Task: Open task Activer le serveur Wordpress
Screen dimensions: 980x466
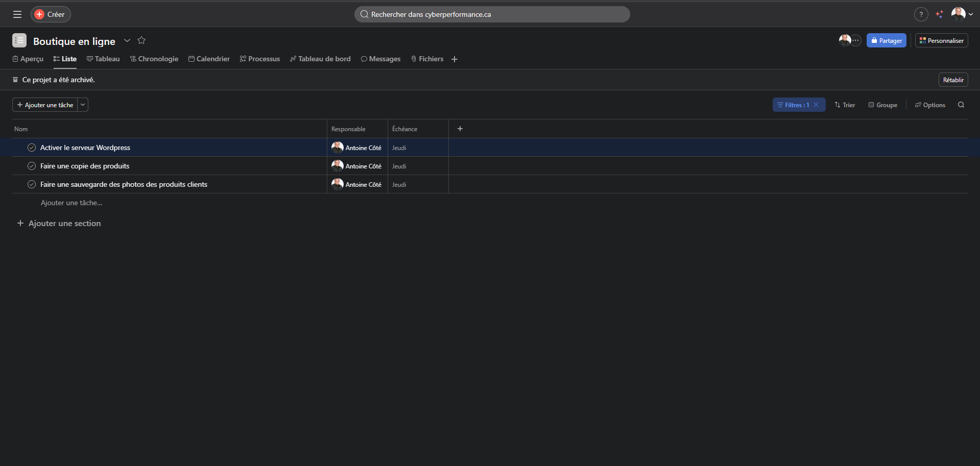Action: [x=85, y=148]
